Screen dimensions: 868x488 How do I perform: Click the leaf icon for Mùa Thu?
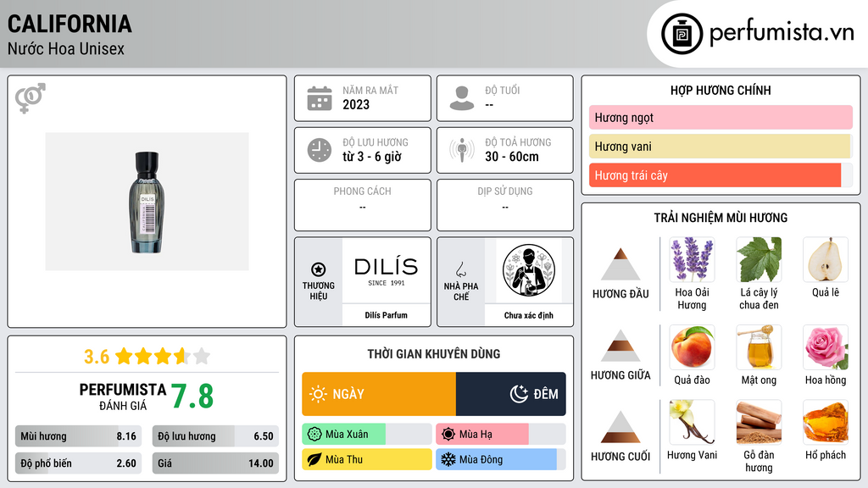point(314,459)
